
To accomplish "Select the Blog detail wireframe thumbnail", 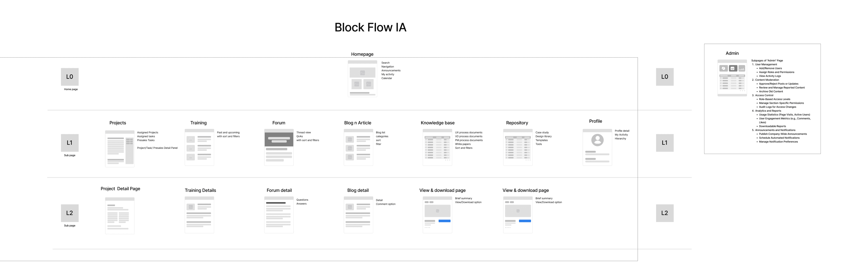I will (358, 215).
